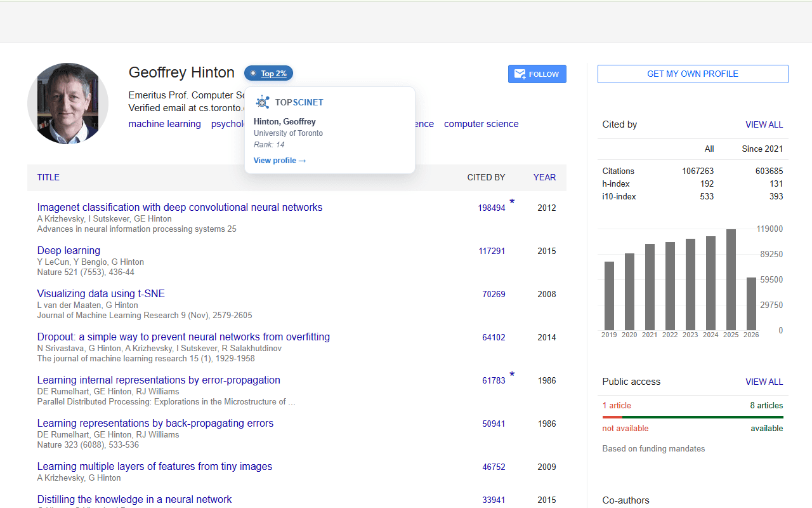Open Visualizing data using t-SNE paper

pyautogui.click(x=101, y=293)
